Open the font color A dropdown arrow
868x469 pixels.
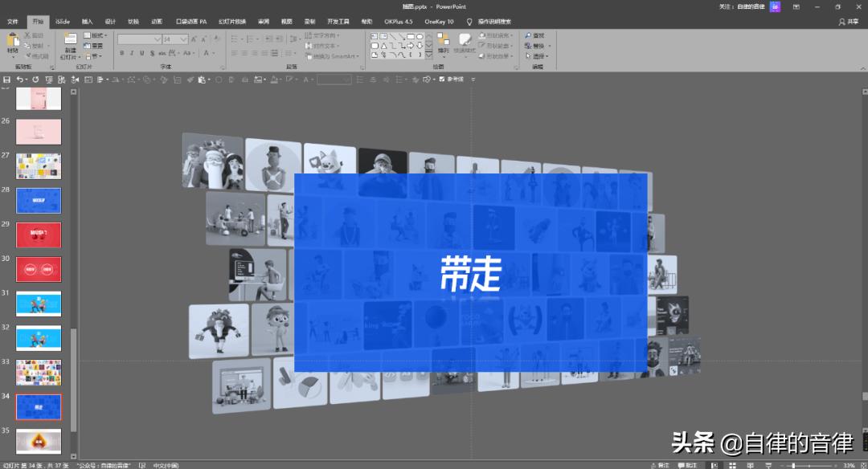(214, 53)
